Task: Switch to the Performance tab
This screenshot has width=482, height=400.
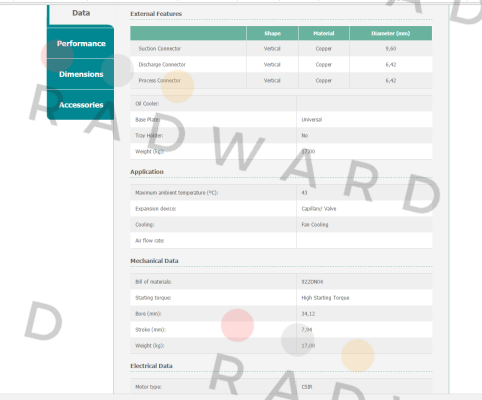Action: click(81, 43)
